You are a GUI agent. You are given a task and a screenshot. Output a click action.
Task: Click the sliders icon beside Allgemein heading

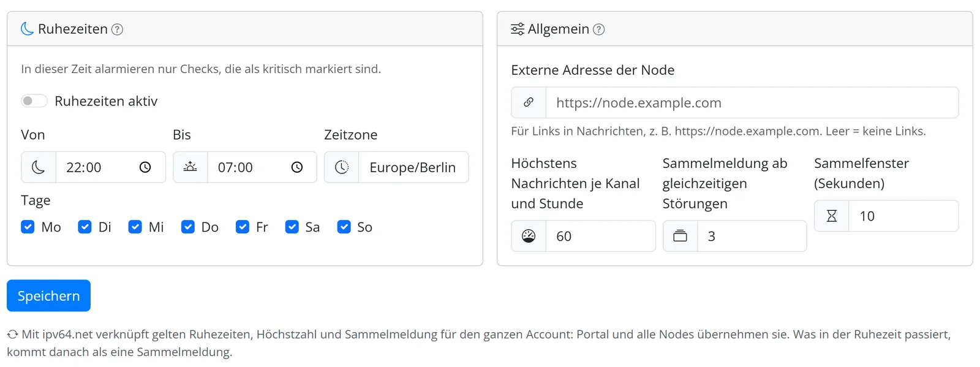[x=518, y=29]
